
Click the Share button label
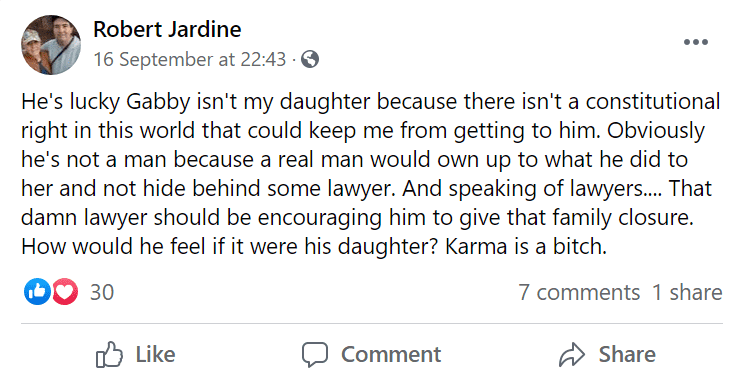627,354
